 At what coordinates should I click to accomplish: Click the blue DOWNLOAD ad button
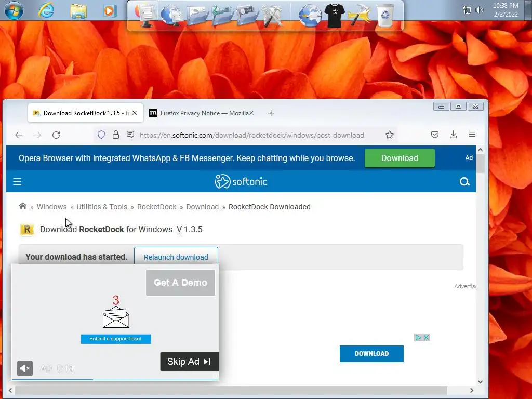371,353
